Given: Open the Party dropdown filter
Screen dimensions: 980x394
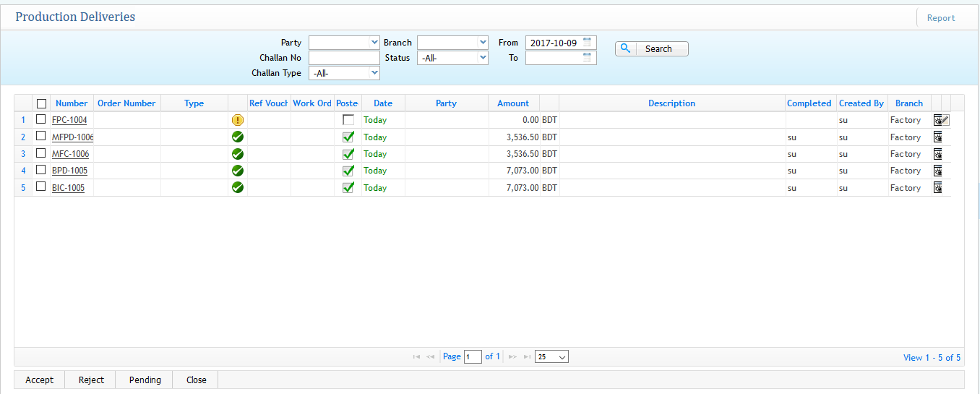Looking at the screenshot, I should [344, 43].
